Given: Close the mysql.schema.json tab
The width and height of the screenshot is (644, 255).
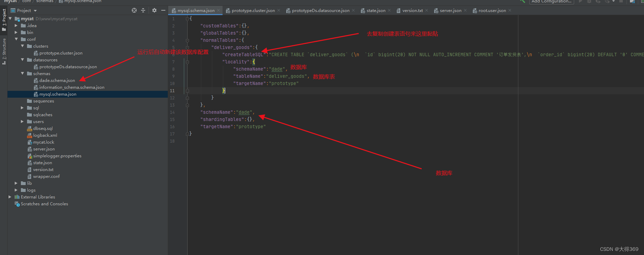Looking at the screenshot, I should 218,11.
